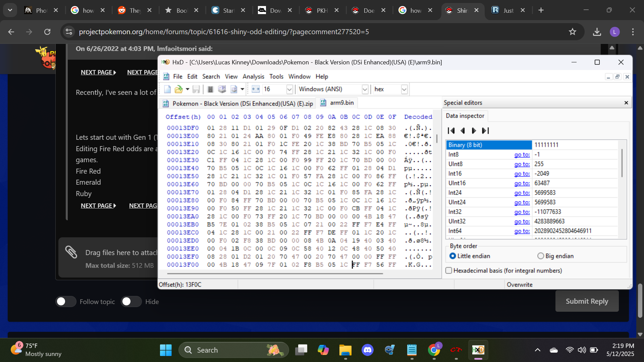The width and height of the screenshot is (644, 362).
Task: Open the hex offset base dropdown
Action: (404, 89)
